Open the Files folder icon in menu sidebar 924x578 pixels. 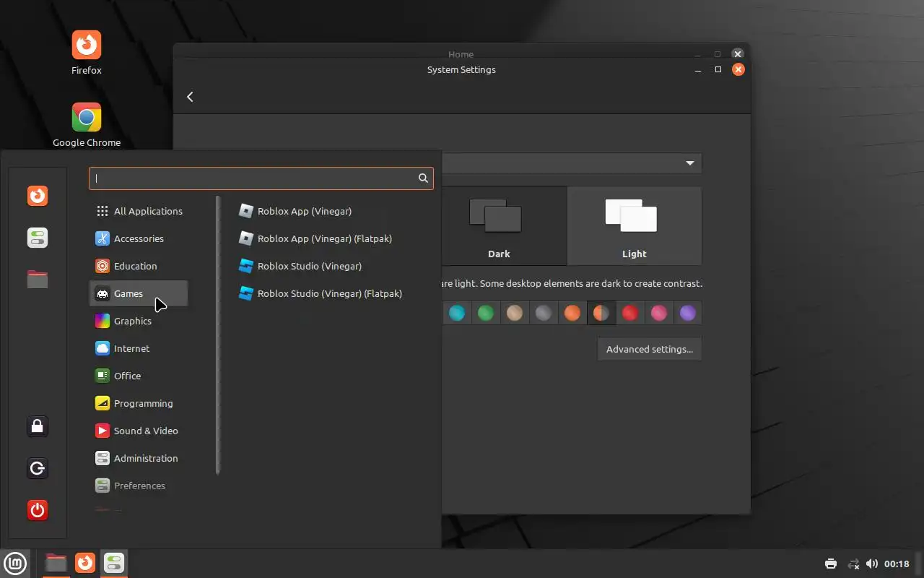[38, 279]
